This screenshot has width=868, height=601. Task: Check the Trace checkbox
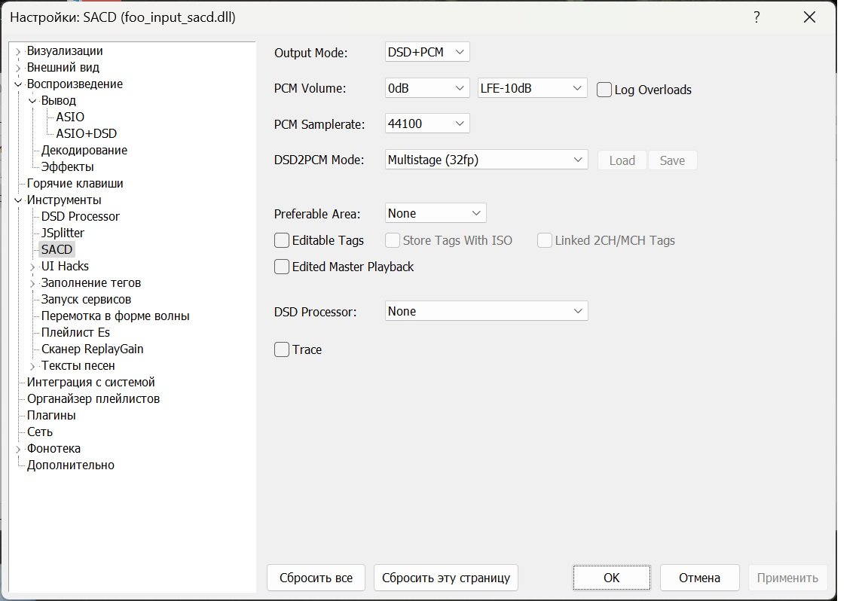[x=282, y=349]
